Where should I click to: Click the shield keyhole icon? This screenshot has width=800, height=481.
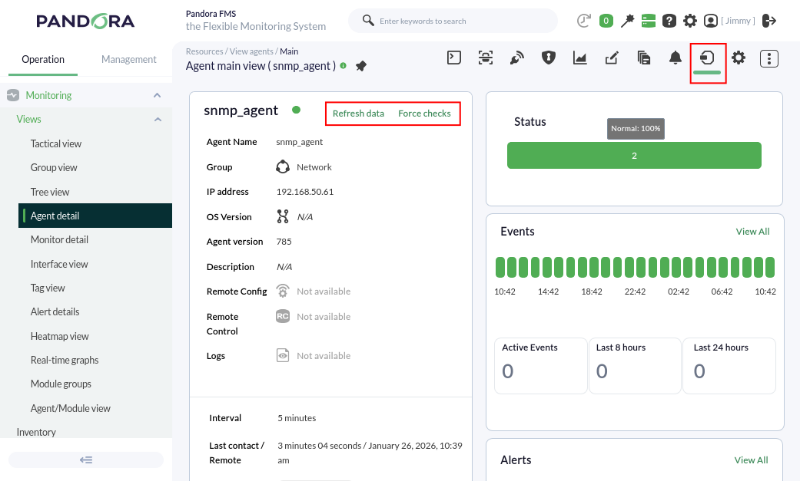coord(548,58)
